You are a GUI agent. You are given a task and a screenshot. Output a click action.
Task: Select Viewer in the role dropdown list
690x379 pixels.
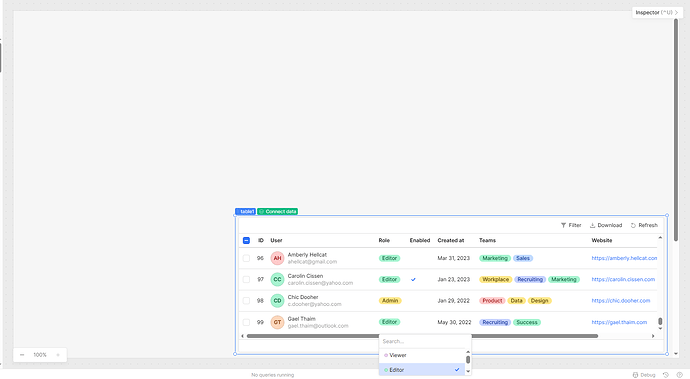422,355
